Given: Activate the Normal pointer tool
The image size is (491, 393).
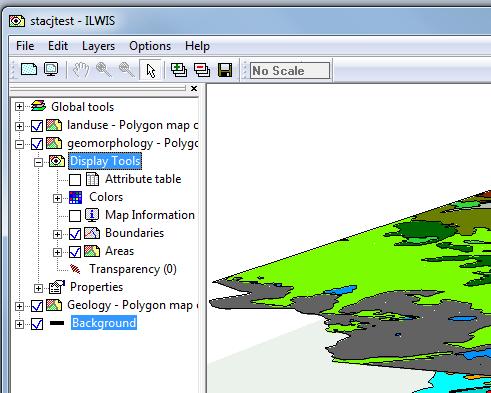Looking at the screenshot, I should tap(151, 70).
